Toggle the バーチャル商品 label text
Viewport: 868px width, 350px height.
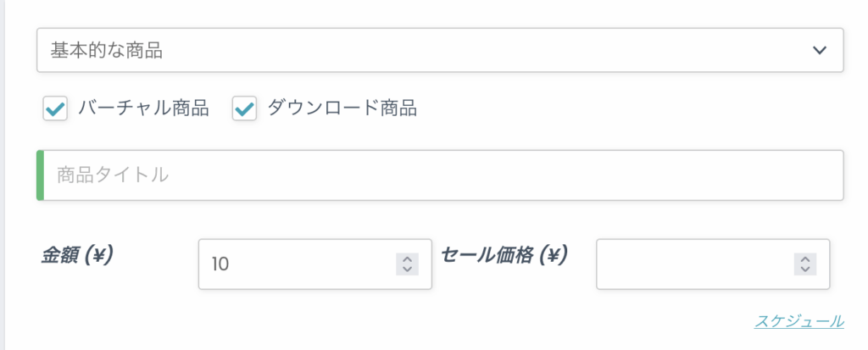[x=143, y=108]
